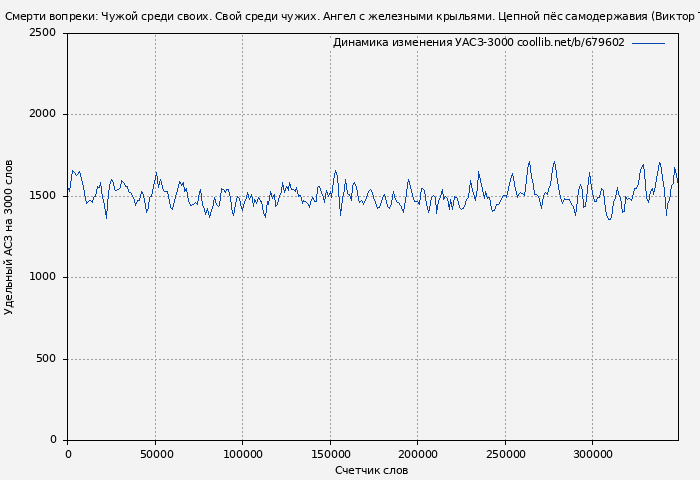Click the 300000 label on the x-axis
700x480 pixels.
(x=592, y=454)
